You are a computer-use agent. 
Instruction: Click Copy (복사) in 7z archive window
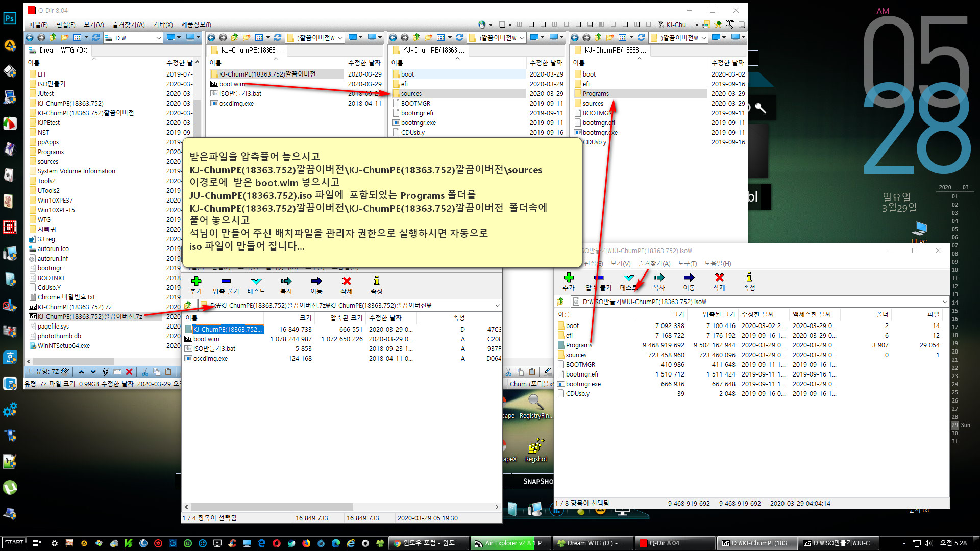point(286,285)
